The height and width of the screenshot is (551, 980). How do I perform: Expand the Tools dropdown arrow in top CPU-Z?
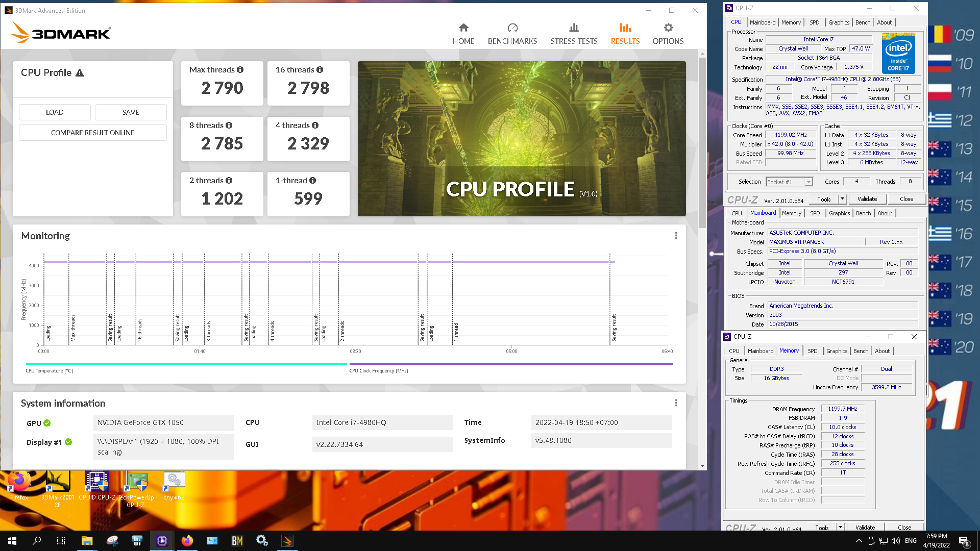pyautogui.click(x=842, y=199)
